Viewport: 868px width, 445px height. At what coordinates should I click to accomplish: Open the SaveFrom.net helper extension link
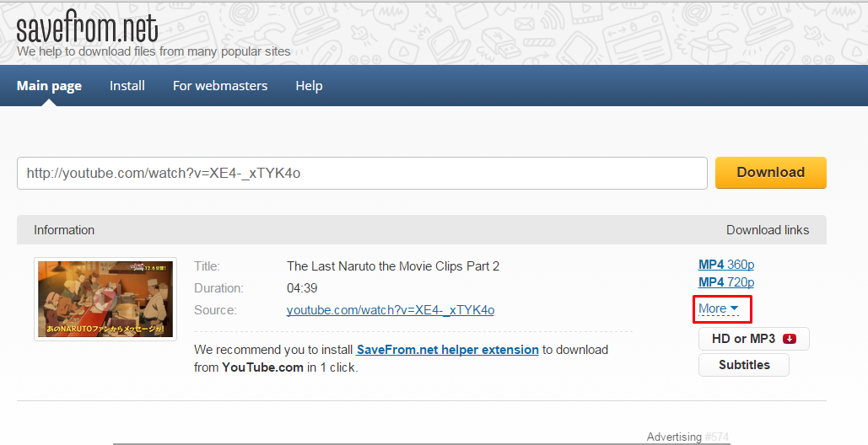pyautogui.click(x=447, y=350)
